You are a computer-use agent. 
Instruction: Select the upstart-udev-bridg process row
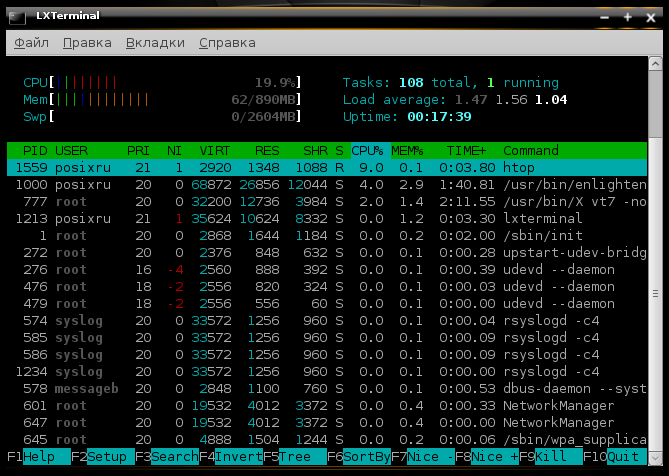[327, 253]
